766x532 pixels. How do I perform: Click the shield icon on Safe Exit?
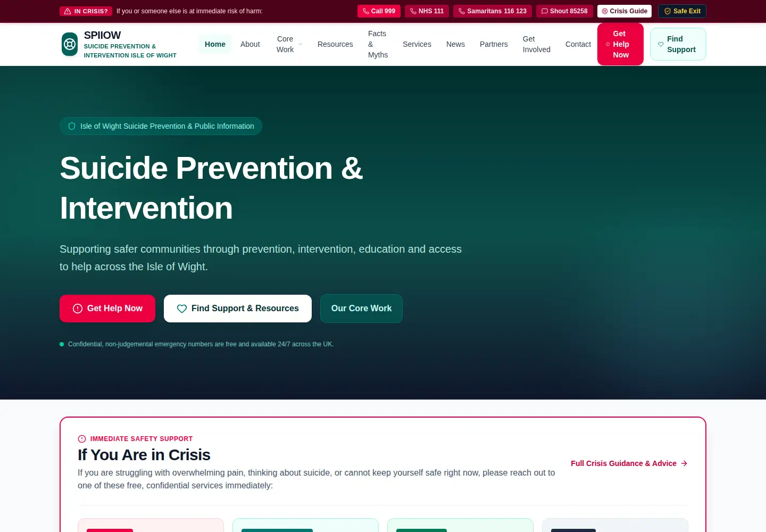667,11
